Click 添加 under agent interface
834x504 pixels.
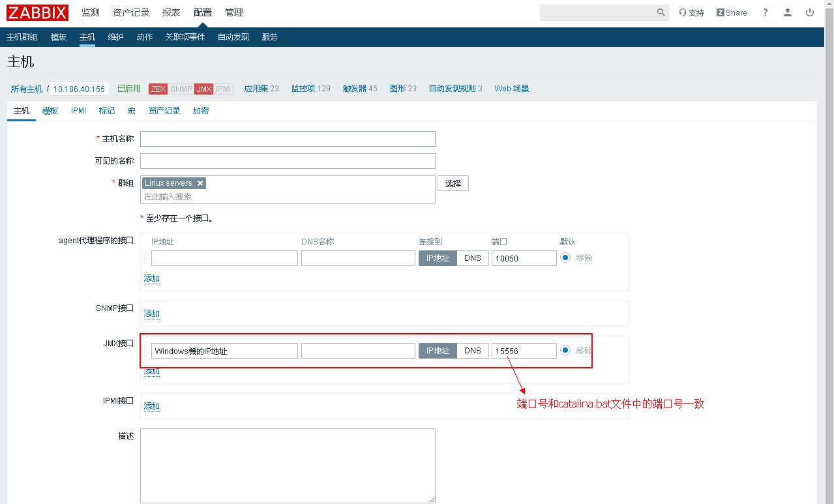(x=152, y=278)
